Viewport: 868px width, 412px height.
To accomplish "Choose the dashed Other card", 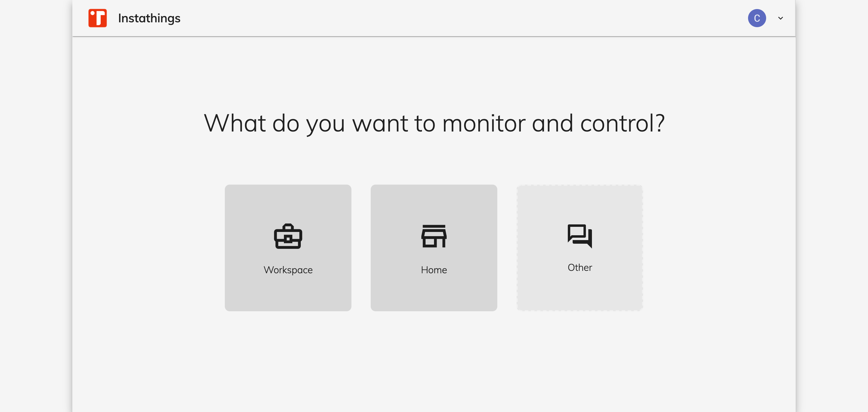I will point(580,248).
